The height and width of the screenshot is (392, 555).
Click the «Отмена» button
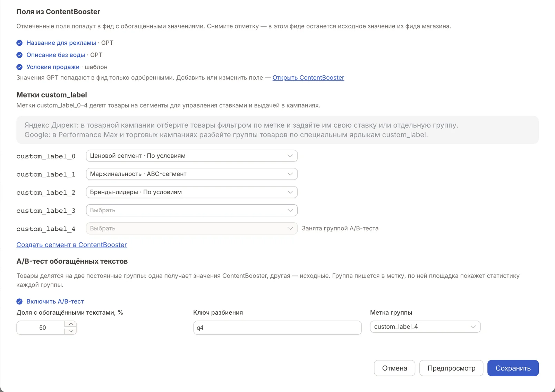394,368
